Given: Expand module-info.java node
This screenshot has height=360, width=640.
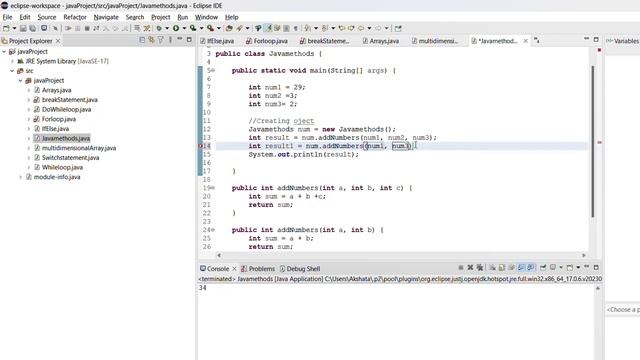Looking at the screenshot, I should tap(20, 177).
